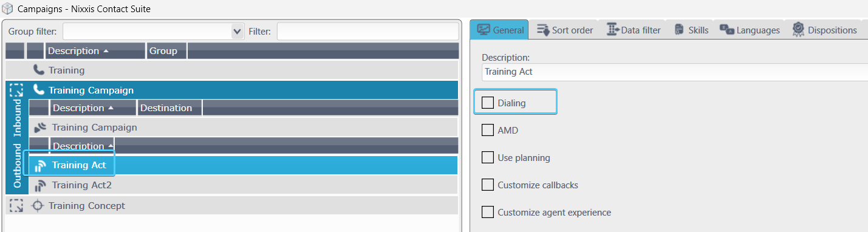The image size is (868, 232).
Task: Open the Group filter dropdown
Action: [238, 31]
